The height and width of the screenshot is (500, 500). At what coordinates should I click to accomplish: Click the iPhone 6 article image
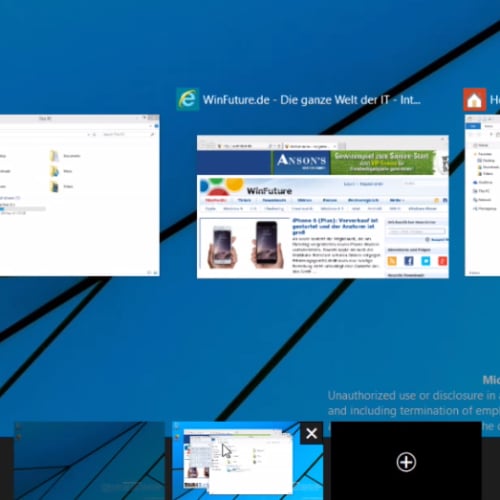[245, 244]
